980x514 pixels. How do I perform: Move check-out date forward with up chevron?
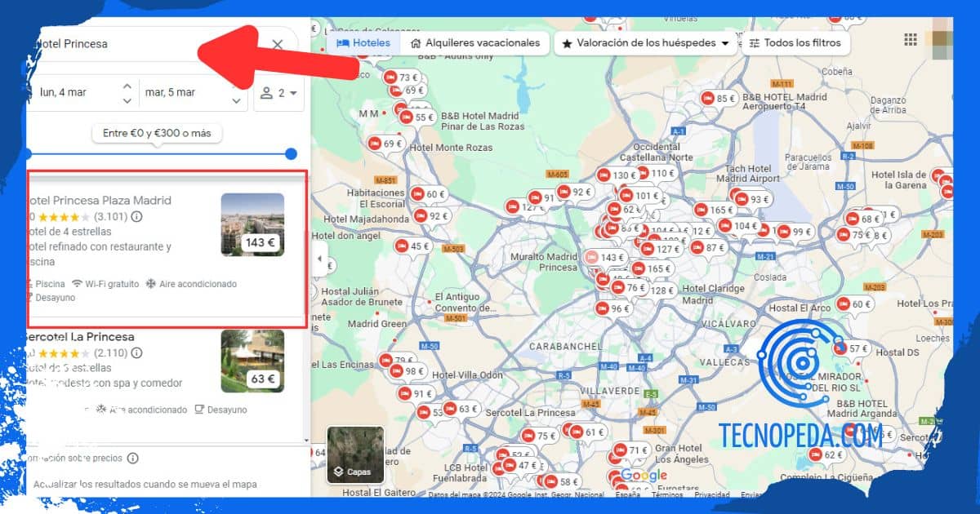coord(237,85)
